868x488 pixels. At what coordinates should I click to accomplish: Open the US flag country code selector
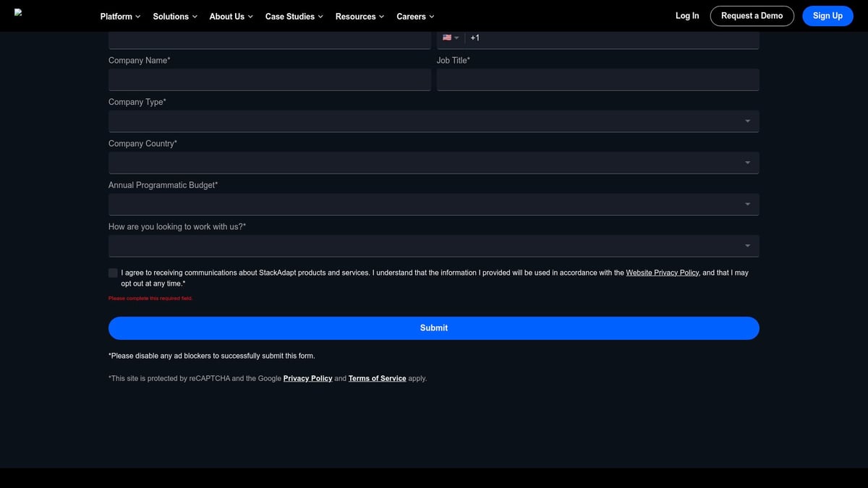451,38
